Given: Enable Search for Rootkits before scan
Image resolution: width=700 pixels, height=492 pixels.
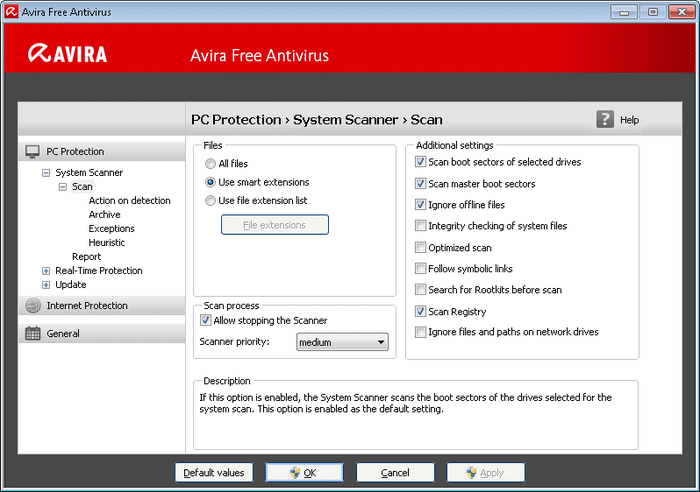Looking at the screenshot, I should [x=420, y=289].
